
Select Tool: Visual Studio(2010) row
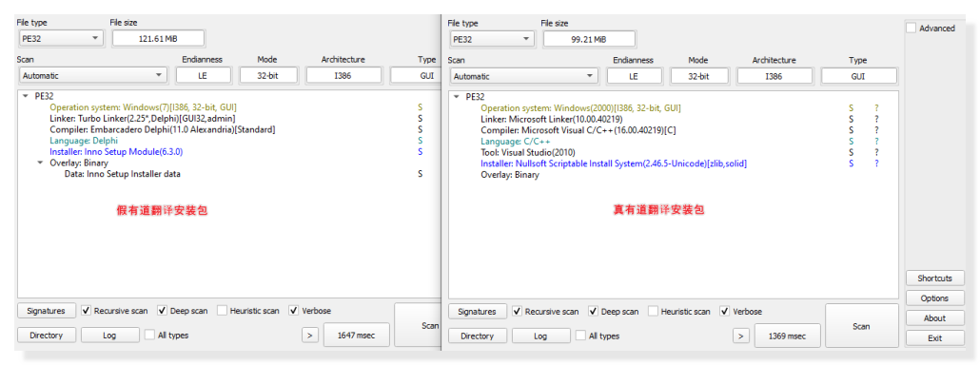[528, 152]
